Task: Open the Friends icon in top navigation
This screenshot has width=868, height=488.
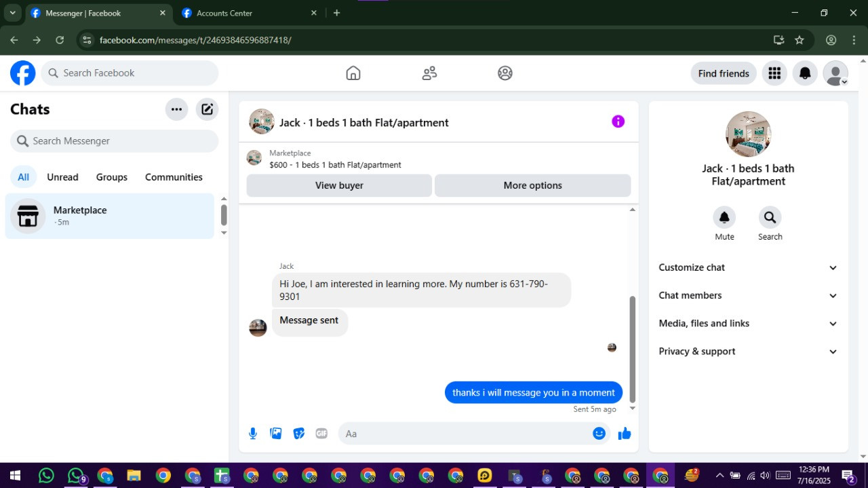Action: [429, 73]
